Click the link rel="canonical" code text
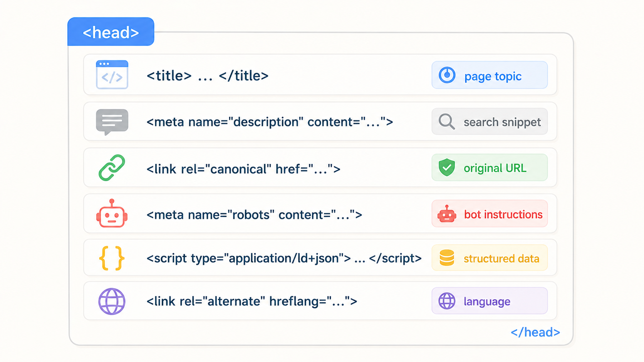The height and width of the screenshot is (362, 644). click(x=243, y=169)
